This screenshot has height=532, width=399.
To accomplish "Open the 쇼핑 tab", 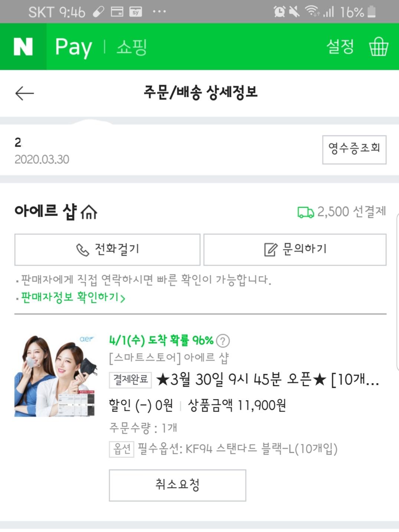I will click(132, 47).
